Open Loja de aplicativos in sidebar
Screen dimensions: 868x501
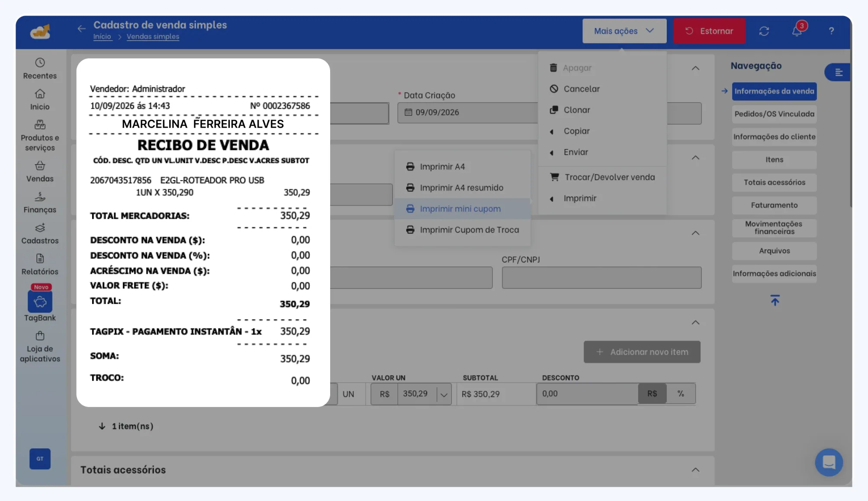pyautogui.click(x=40, y=347)
